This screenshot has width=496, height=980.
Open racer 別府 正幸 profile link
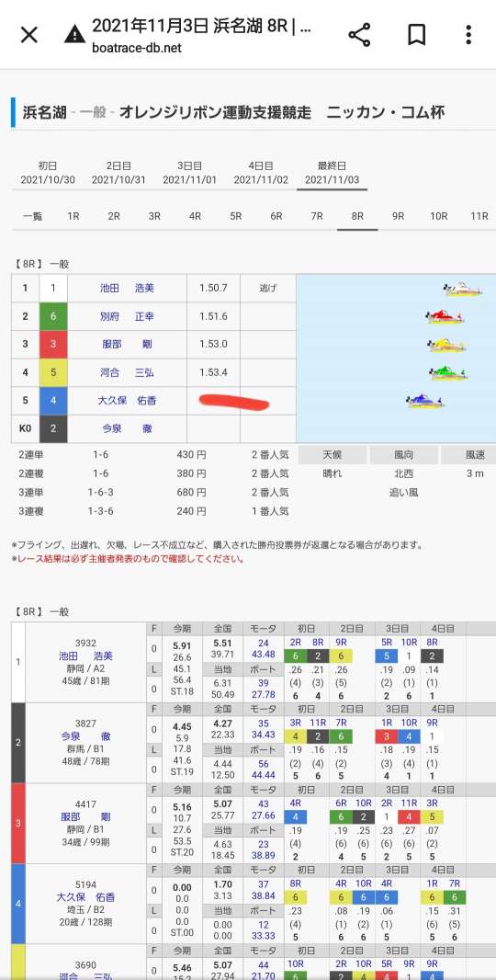pyautogui.click(x=127, y=317)
